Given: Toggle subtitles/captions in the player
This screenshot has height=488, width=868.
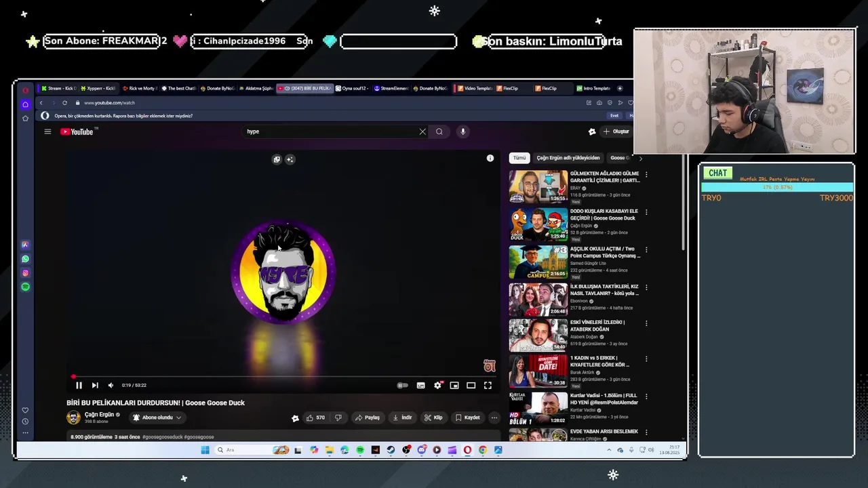Looking at the screenshot, I should [x=421, y=385].
